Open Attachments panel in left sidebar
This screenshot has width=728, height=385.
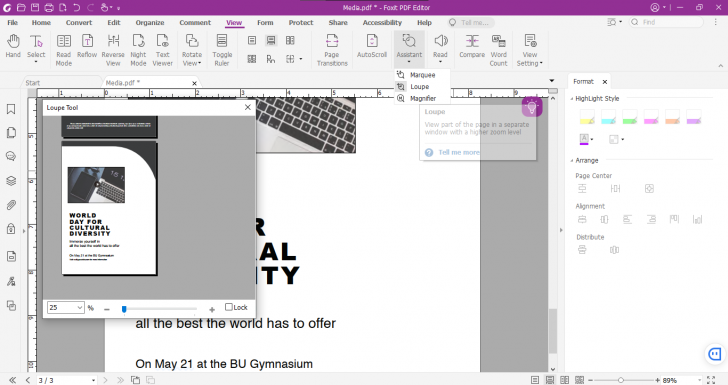coord(11,205)
